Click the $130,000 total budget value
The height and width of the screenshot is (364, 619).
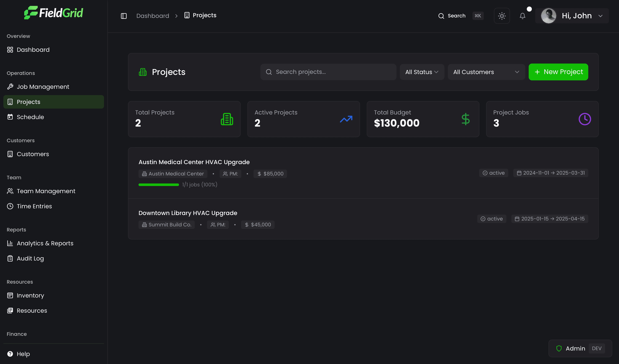397,123
